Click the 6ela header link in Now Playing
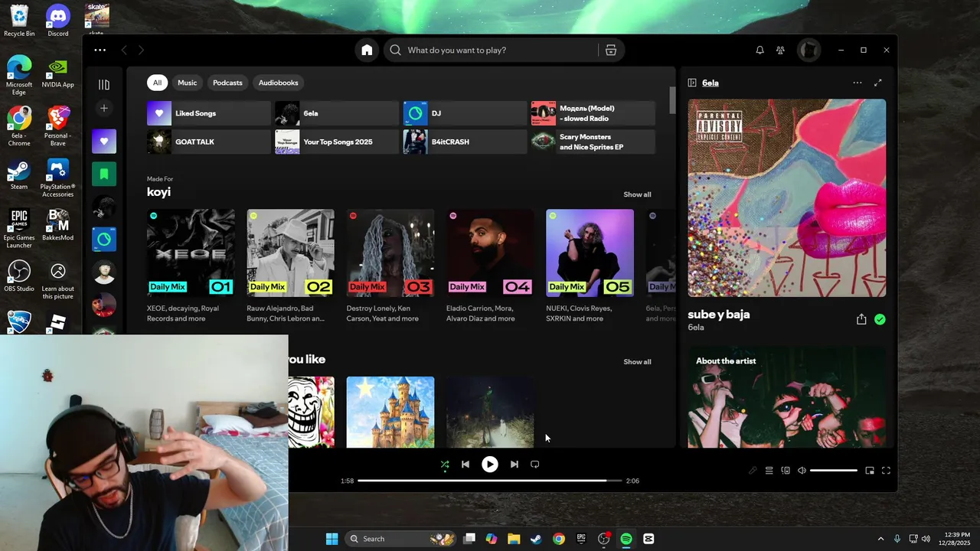980x551 pixels. (710, 83)
